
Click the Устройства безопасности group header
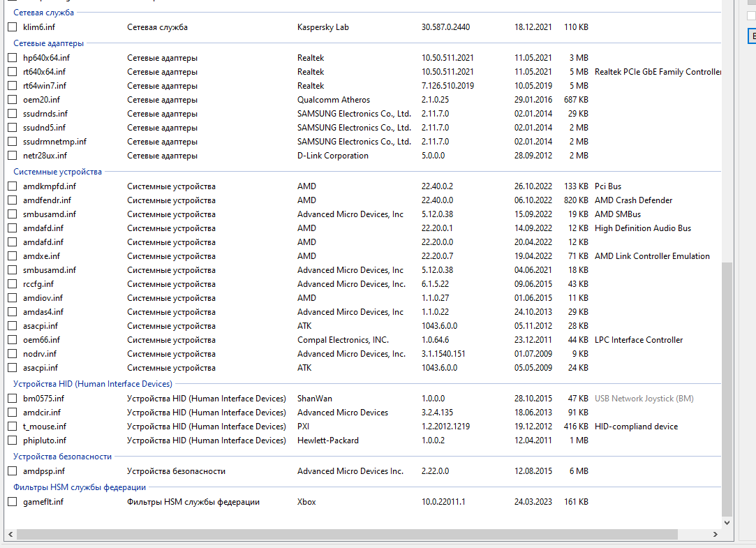[x=62, y=457]
